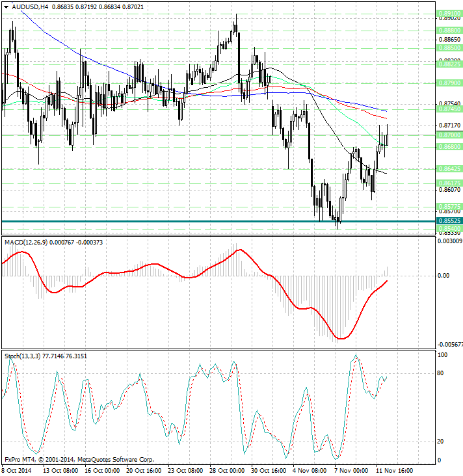Click the 0.87000 current price tag

pos(449,135)
